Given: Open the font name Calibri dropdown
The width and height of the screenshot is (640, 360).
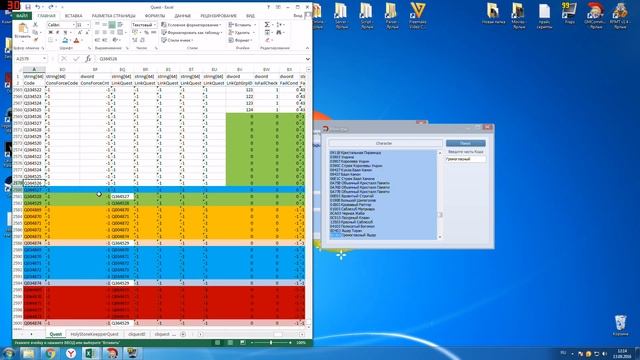Looking at the screenshot, I should pyautogui.click(x=73, y=25).
